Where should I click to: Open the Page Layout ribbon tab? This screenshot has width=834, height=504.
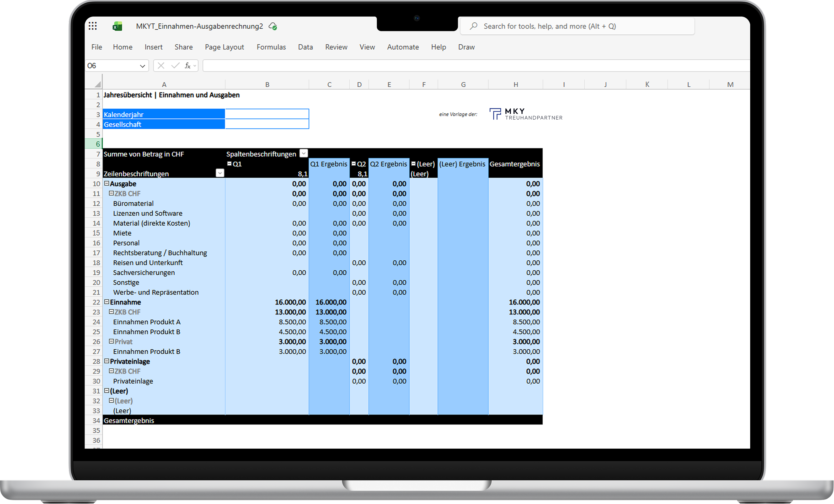click(224, 47)
